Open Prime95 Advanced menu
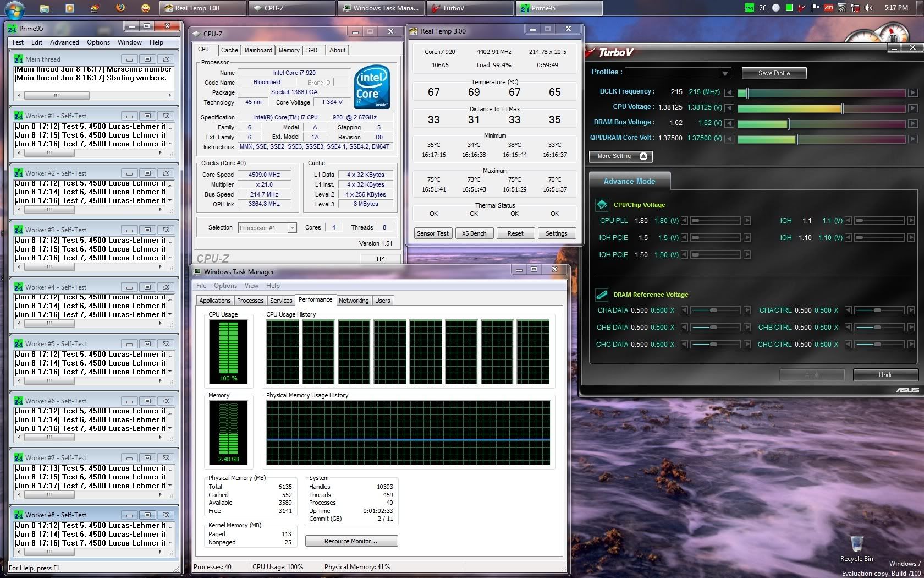 click(64, 42)
